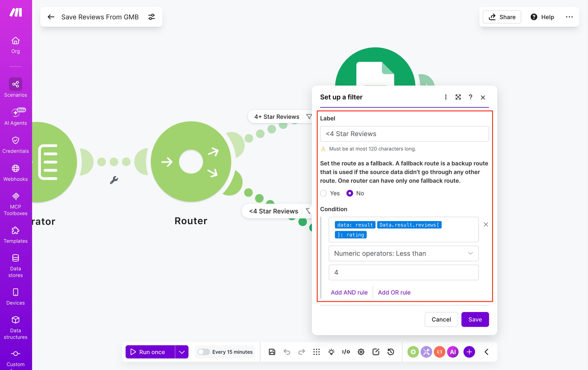Viewport: 588px width, 370px height.
Task: Click the AI favorite icon
Action: [453, 352]
